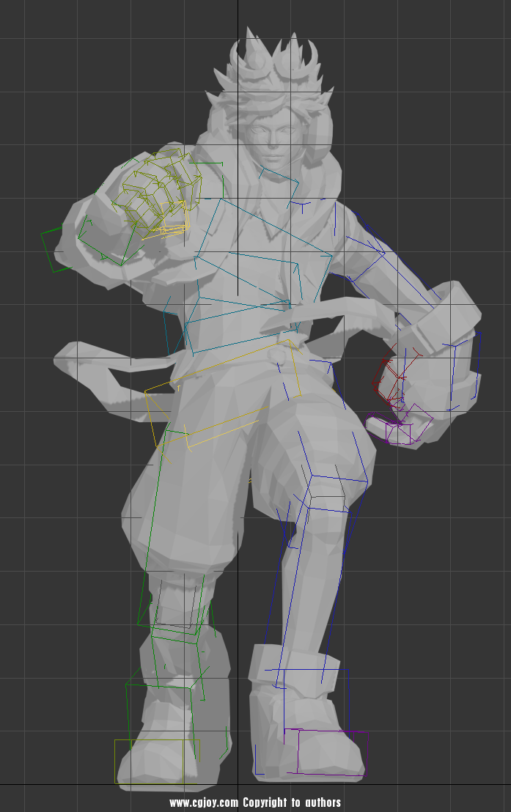Viewport: 511px width, 812px height.
Task: Pick the yellow pelvis bone box
Action: pos(223,394)
